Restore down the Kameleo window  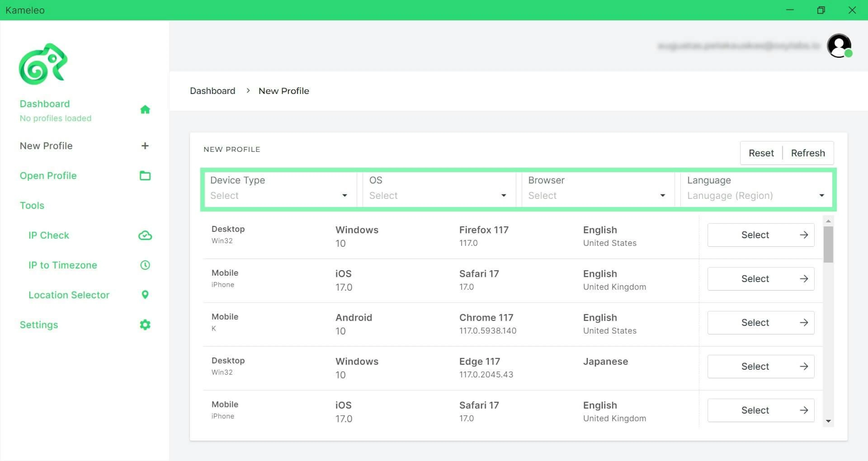(x=821, y=10)
